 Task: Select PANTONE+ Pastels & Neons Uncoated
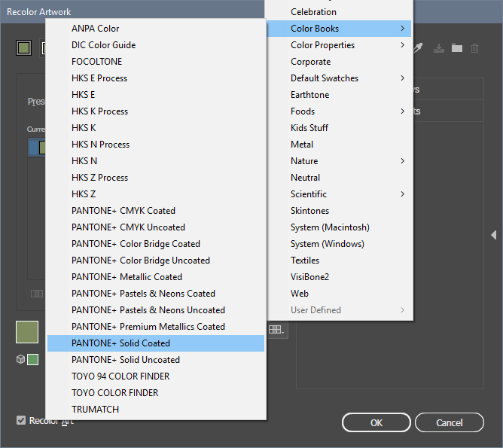click(156, 310)
